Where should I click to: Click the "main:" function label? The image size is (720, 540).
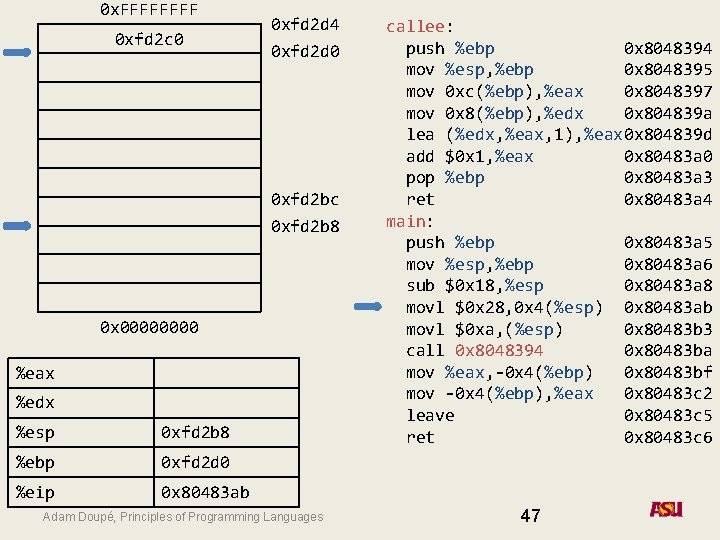410,222
